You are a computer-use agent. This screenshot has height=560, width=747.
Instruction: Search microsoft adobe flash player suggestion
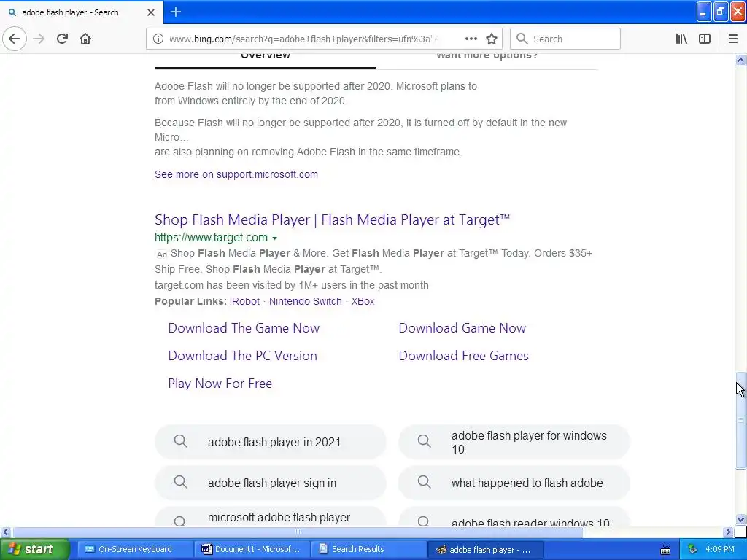[271, 517]
